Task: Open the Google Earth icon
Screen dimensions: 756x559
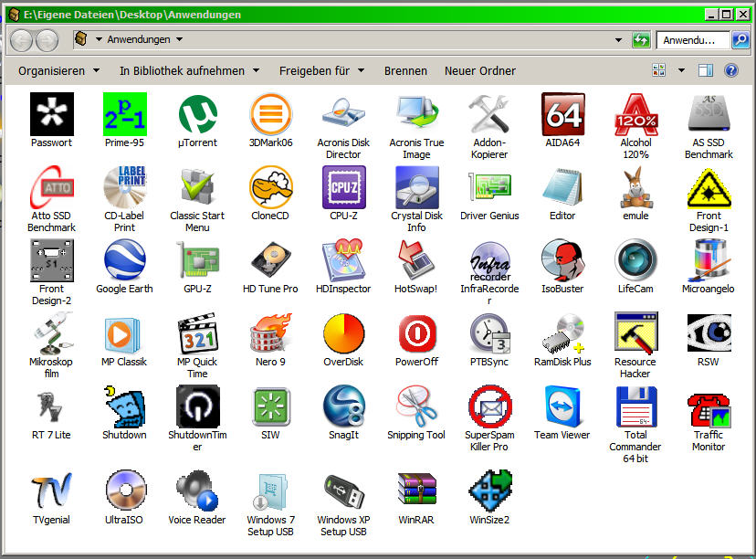Action: [124, 260]
